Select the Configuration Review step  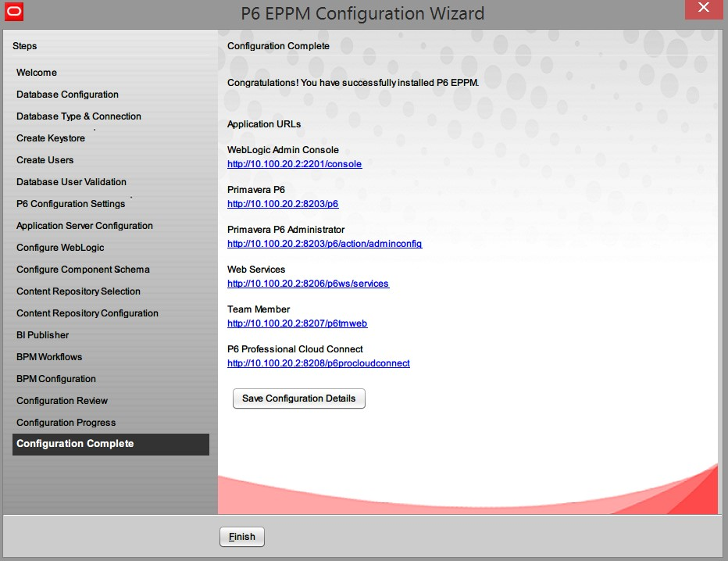[x=62, y=400]
